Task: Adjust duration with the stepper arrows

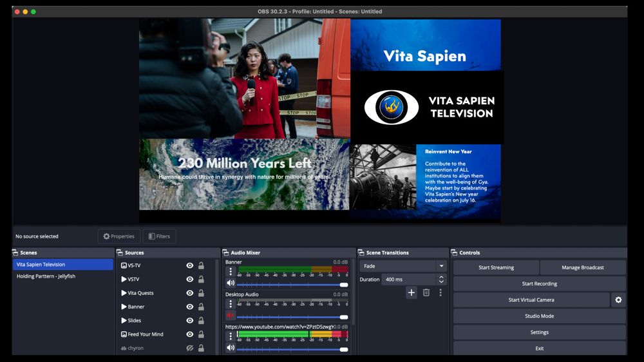Action: (441, 280)
